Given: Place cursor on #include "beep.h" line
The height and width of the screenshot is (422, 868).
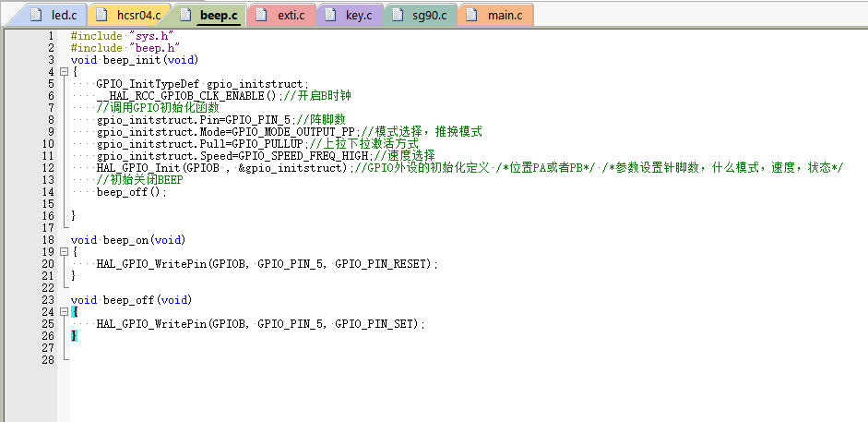Looking at the screenshot, I should (x=125, y=48).
